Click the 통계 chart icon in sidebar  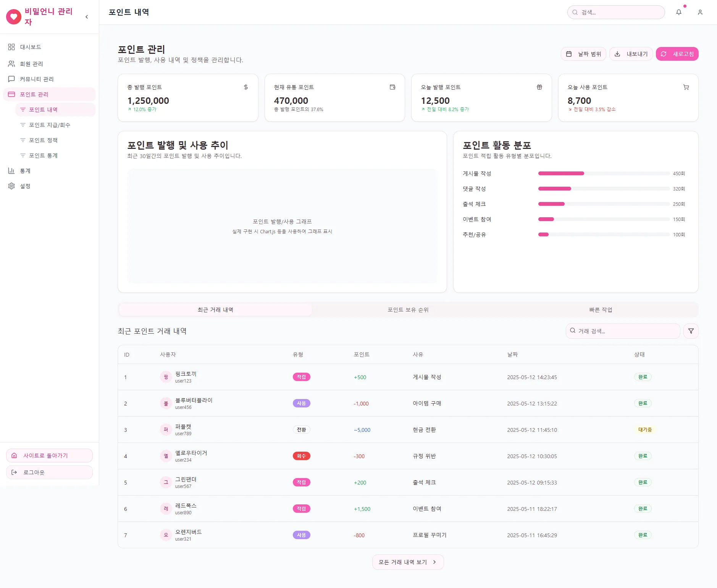click(11, 171)
